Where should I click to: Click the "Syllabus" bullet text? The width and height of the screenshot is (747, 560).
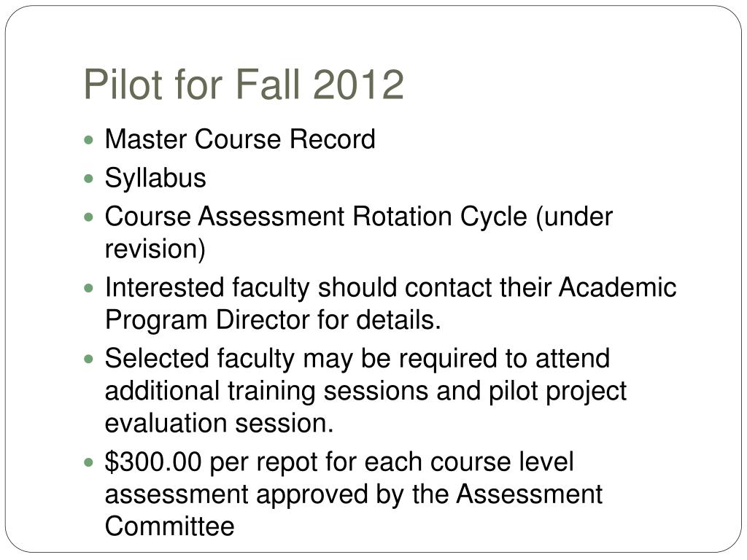pyautogui.click(x=155, y=179)
